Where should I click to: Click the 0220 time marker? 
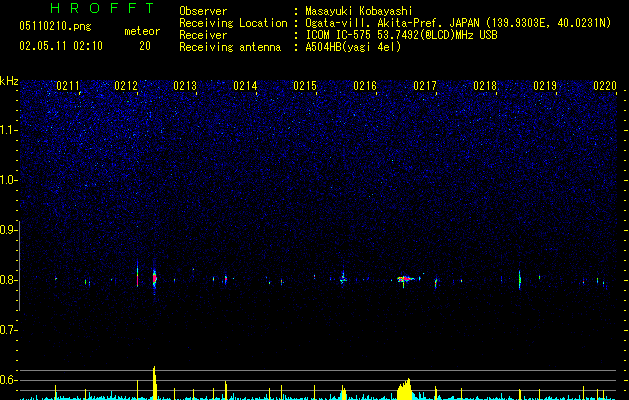[x=605, y=86]
